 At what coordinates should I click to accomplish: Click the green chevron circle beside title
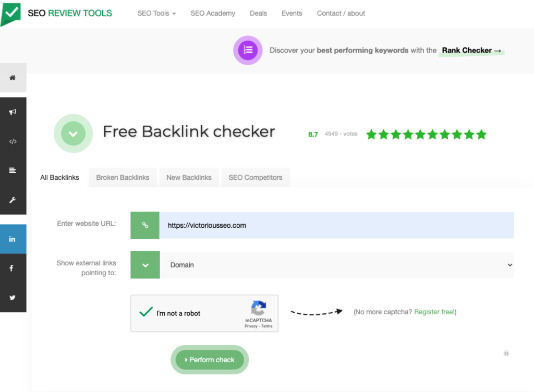(73, 134)
